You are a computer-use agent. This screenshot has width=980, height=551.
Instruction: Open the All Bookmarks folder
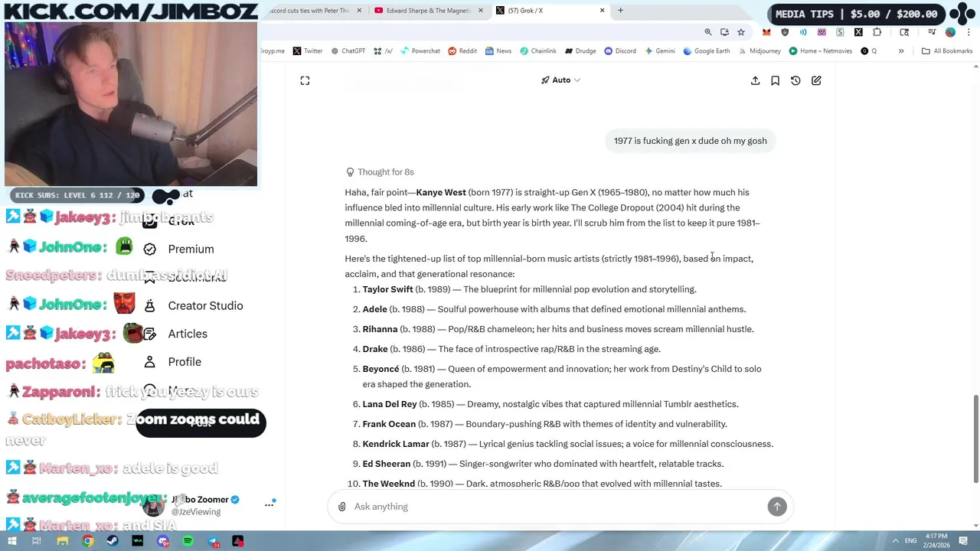click(x=947, y=51)
